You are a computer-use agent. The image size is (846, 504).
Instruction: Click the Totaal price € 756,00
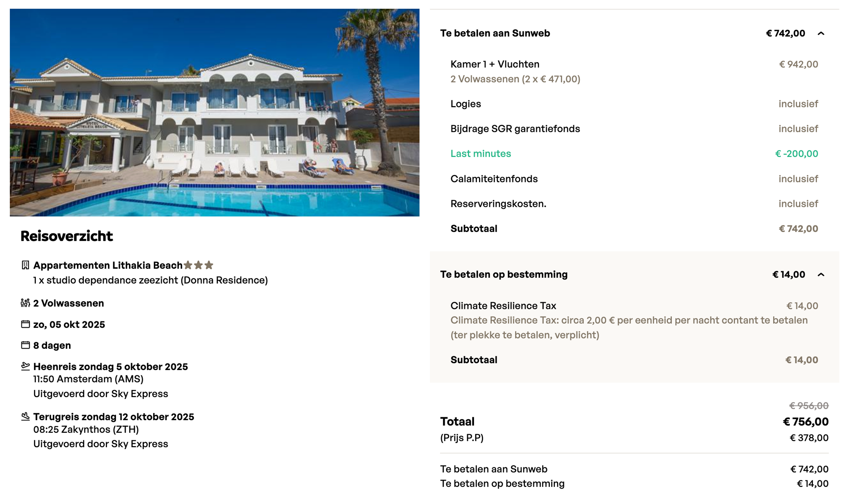point(805,421)
